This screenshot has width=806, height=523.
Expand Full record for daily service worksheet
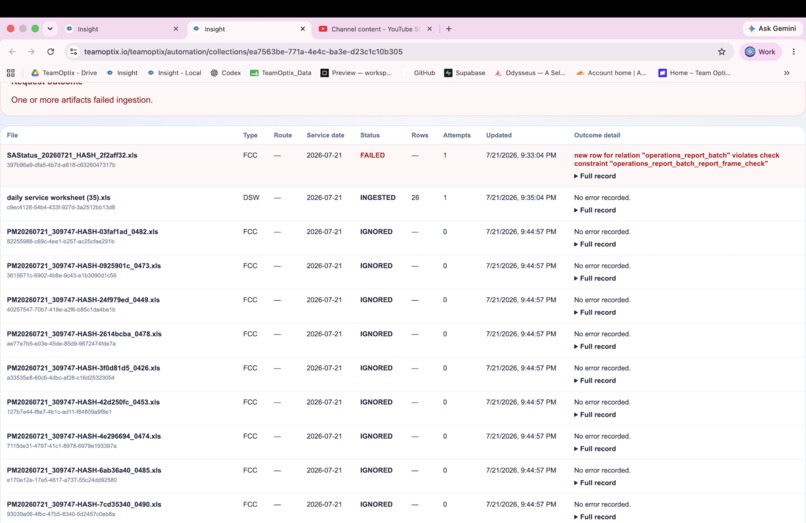click(x=595, y=210)
